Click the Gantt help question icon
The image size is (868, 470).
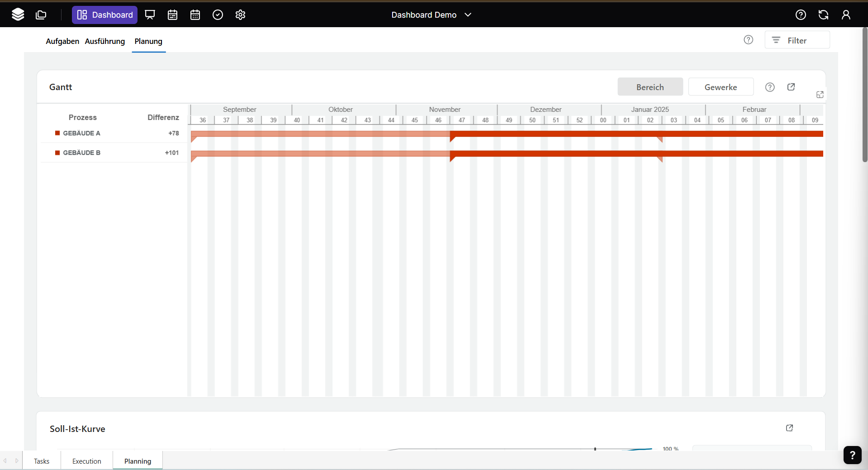pos(770,87)
